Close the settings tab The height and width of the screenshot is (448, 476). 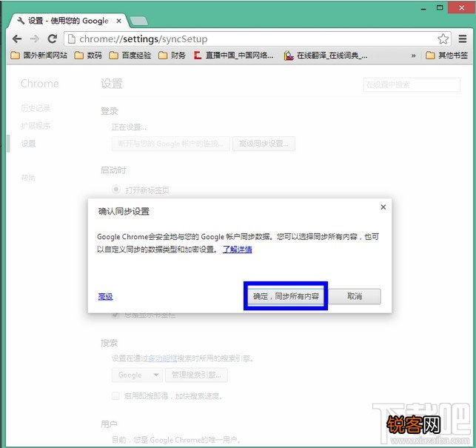tap(119, 21)
